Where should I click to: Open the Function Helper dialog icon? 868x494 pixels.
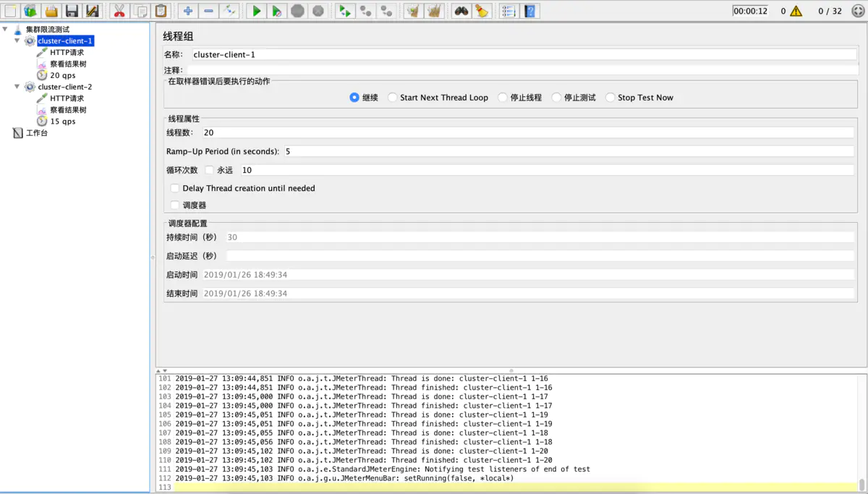pos(509,11)
